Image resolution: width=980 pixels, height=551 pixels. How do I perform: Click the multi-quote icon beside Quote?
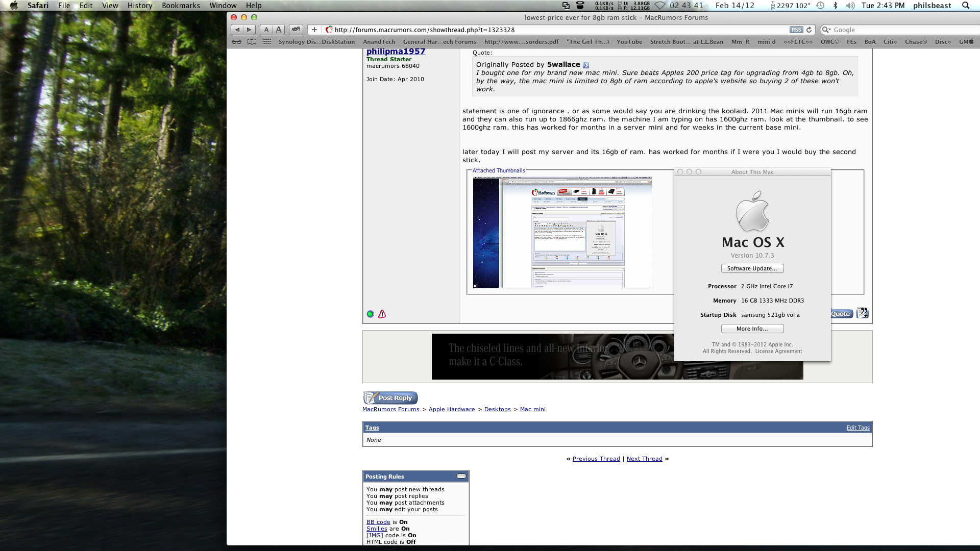point(862,313)
